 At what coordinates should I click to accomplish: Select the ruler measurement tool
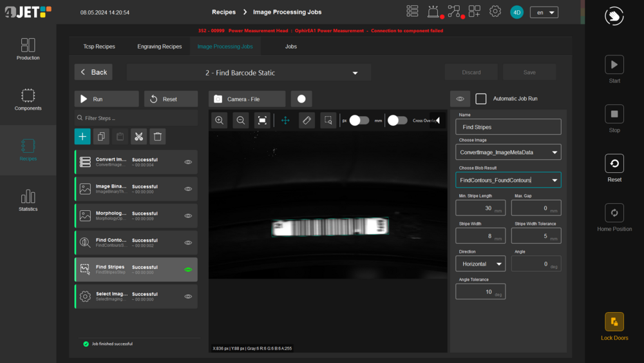click(307, 121)
